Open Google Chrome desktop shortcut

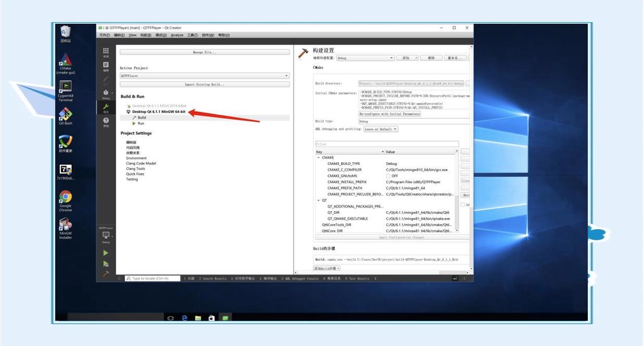click(65, 200)
